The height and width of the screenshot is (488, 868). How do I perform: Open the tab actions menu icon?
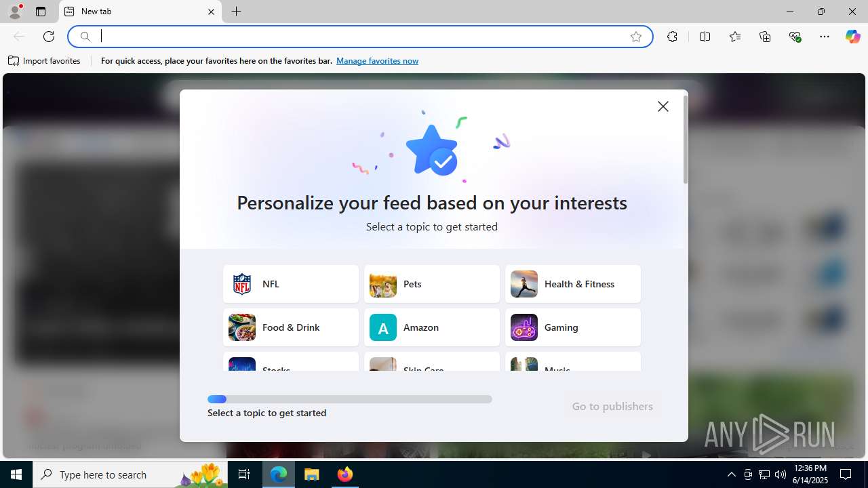(41, 12)
